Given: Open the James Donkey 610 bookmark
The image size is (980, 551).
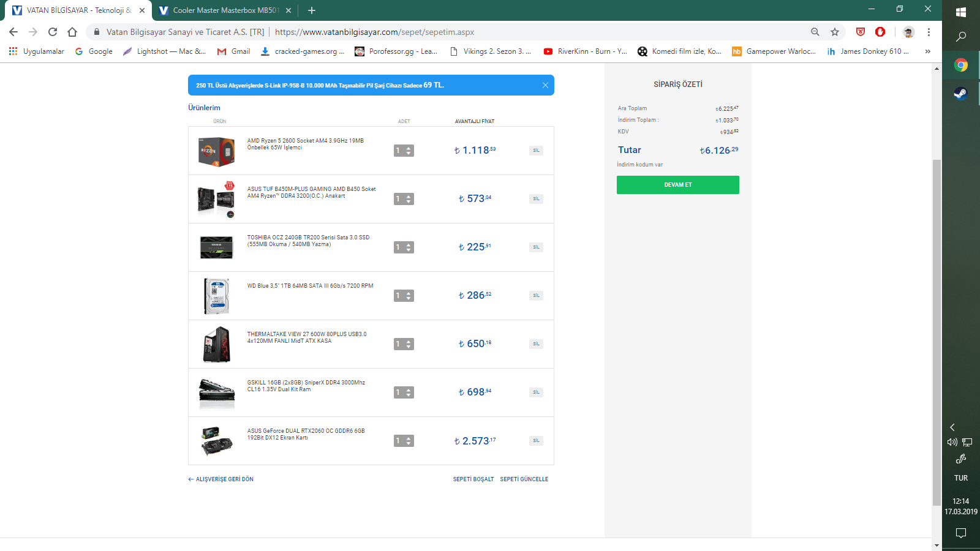Looking at the screenshot, I should pyautogui.click(x=868, y=51).
